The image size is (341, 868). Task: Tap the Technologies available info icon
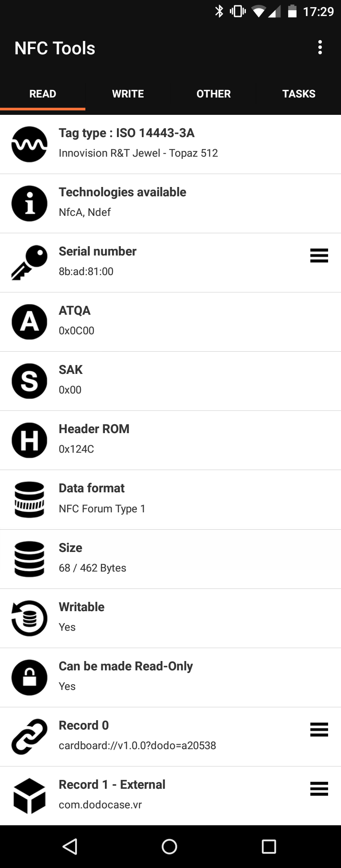pos(29,203)
